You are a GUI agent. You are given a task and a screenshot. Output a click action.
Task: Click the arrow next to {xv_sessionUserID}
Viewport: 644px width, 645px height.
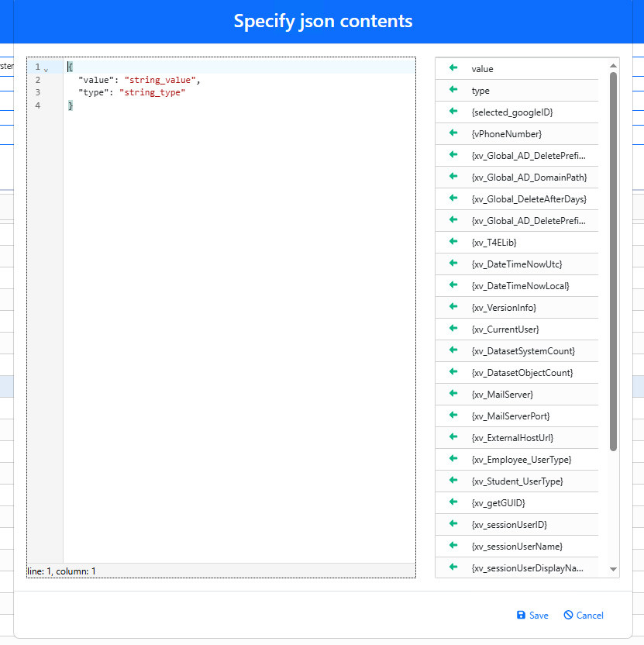(453, 523)
